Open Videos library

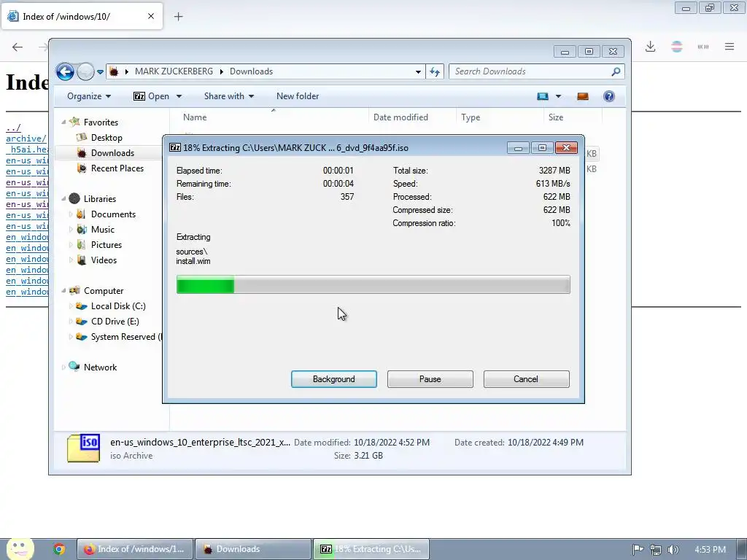[104, 260]
